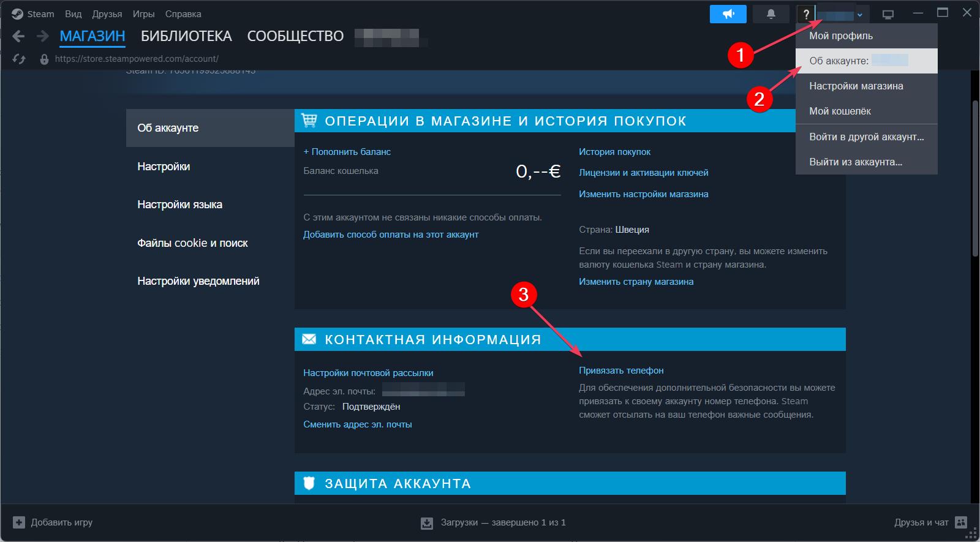Choose Настройки магазина from the dropdown
Image resolution: width=980 pixels, height=542 pixels.
[867, 86]
